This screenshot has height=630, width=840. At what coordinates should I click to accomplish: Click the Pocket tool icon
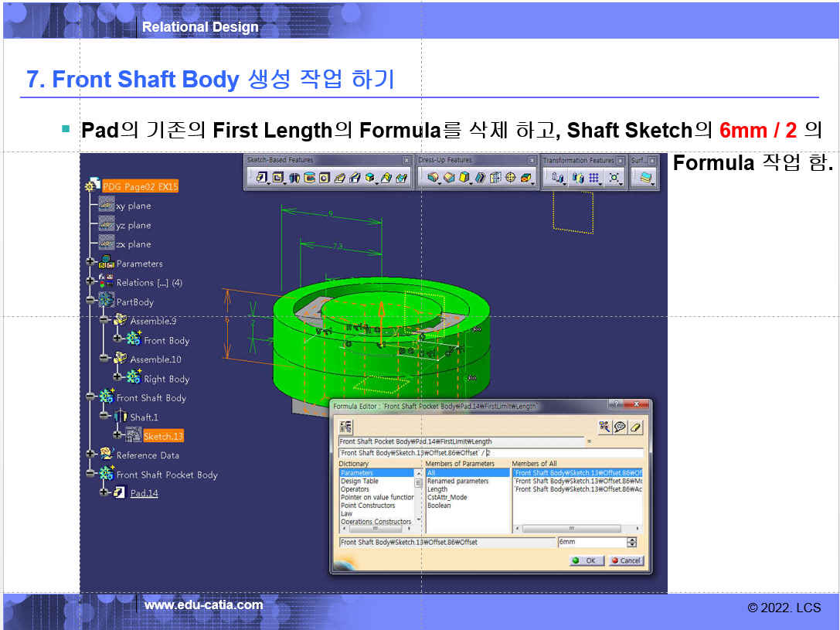(278, 178)
